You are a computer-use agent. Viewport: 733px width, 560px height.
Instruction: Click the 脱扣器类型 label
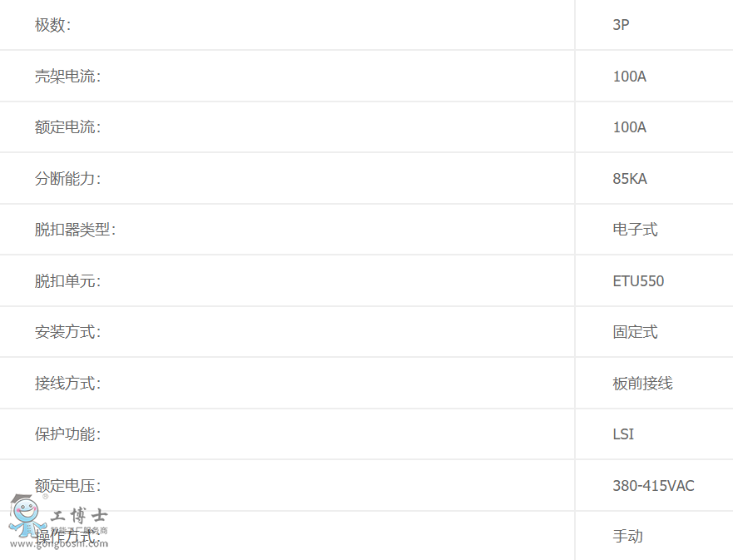click(75, 230)
